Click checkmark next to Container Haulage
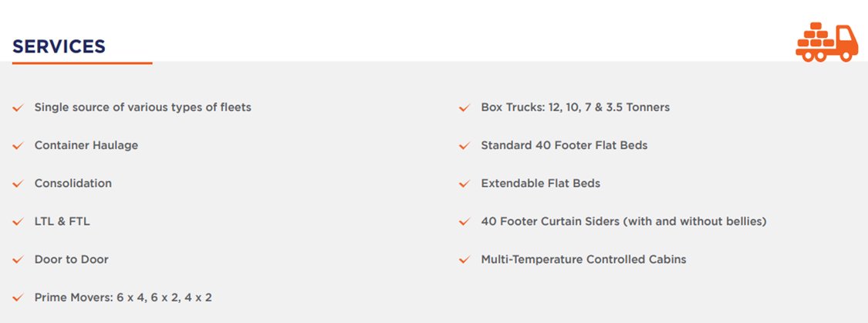The width and height of the screenshot is (868, 323). point(18,146)
